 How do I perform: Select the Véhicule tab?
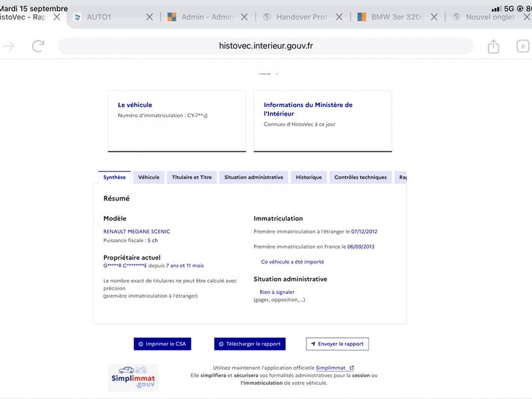148,177
